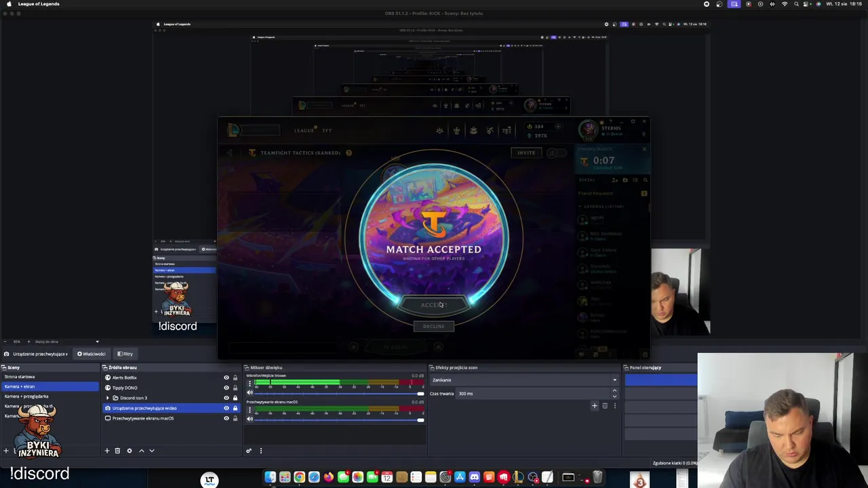Adjust Mikrofon/Wejście liniowe volume slider
868x488 pixels.
[339, 394]
